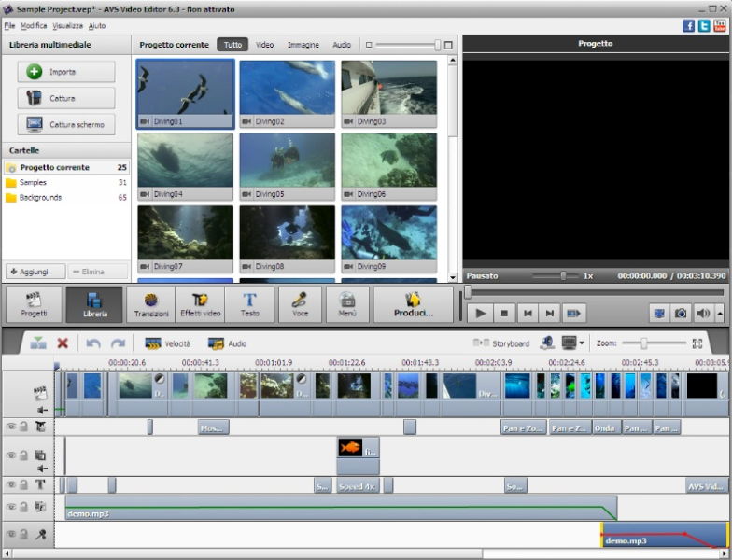The height and width of the screenshot is (560, 732).
Task: Open the Effetti video panel
Action: point(200,304)
